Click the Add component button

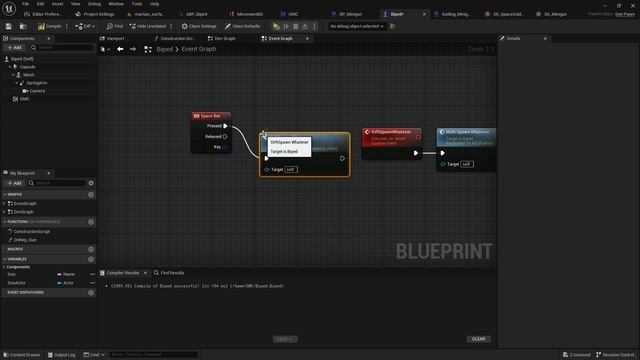14,48
